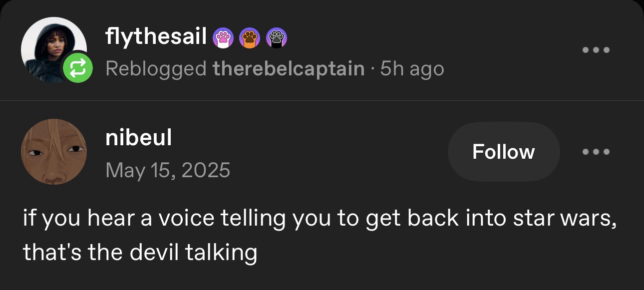Image resolution: width=644 pixels, height=290 pixels.
Task: Click the pink paw badge beside flythesail
Action: click(x=224, y=37)
